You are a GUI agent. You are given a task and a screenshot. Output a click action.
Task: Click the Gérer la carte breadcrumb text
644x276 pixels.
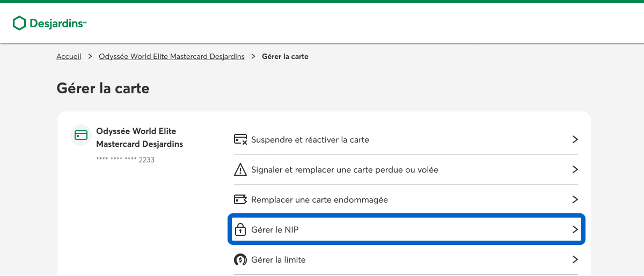click(x=285, y=56)
